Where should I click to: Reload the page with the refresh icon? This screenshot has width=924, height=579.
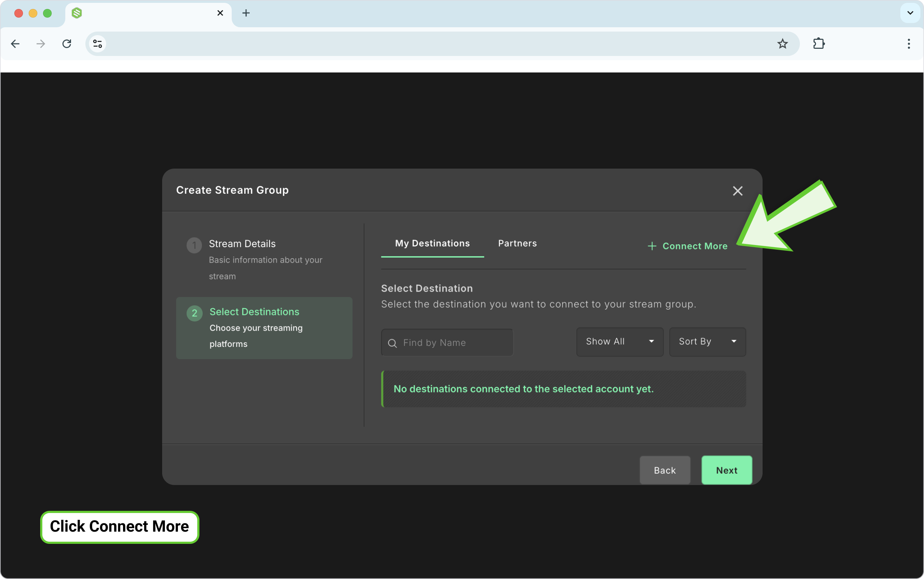coord(67,44)
